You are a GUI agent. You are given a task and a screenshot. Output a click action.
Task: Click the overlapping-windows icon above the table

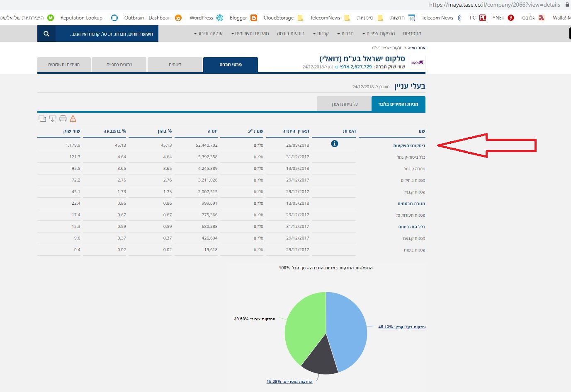click(42, 119)
